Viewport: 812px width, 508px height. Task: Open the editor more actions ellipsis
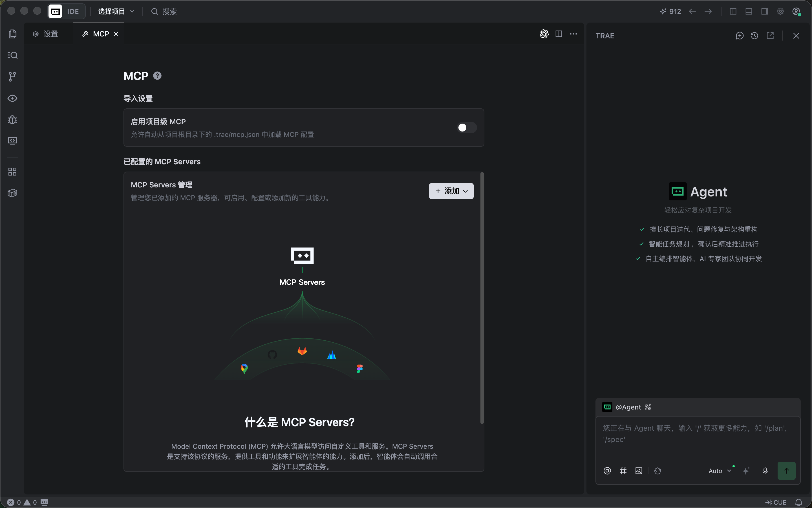click(x=573, y=34)
